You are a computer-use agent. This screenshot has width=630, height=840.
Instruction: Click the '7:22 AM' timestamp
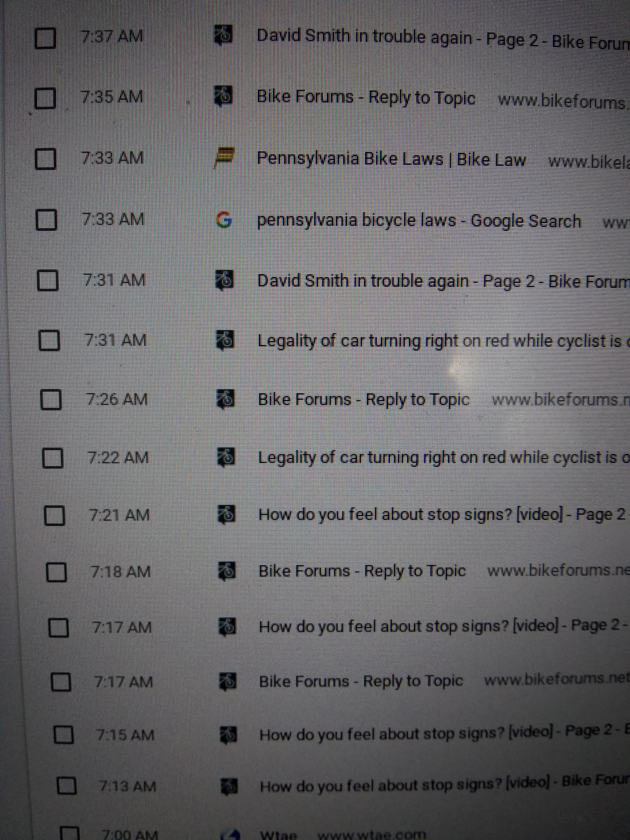[x=118, y=457]
